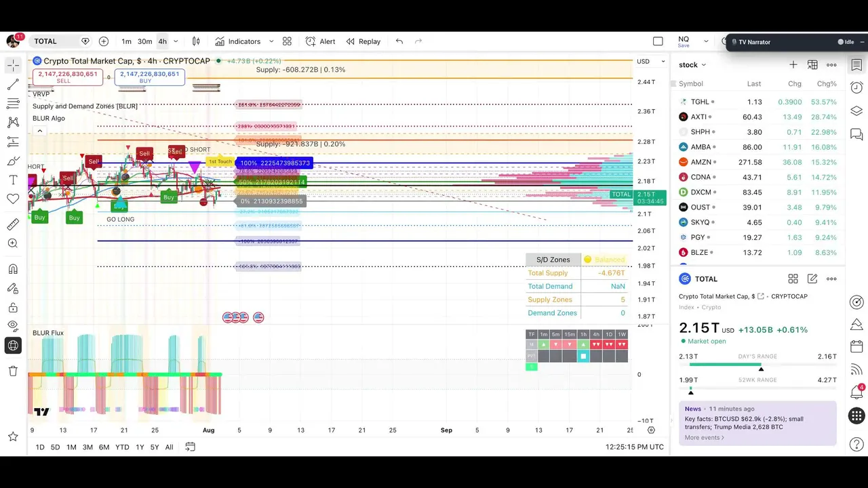Viewport: 868px width, 488px height.
Task: Create a new Alert
Action: (320, 41)
